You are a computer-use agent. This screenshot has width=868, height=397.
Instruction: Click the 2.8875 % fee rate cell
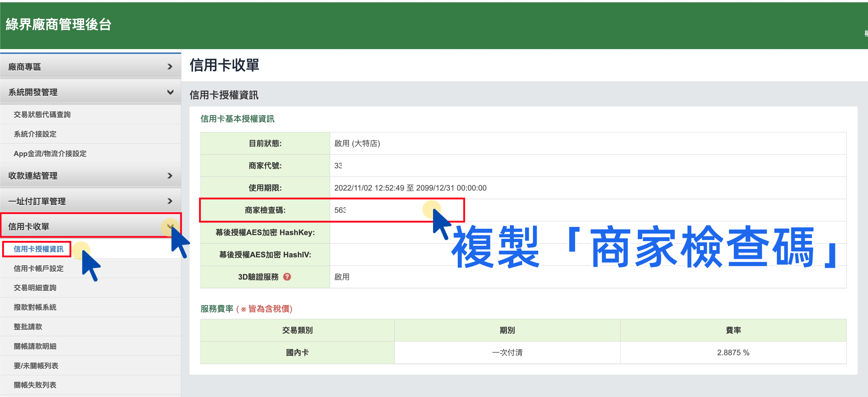pos(733,352)
